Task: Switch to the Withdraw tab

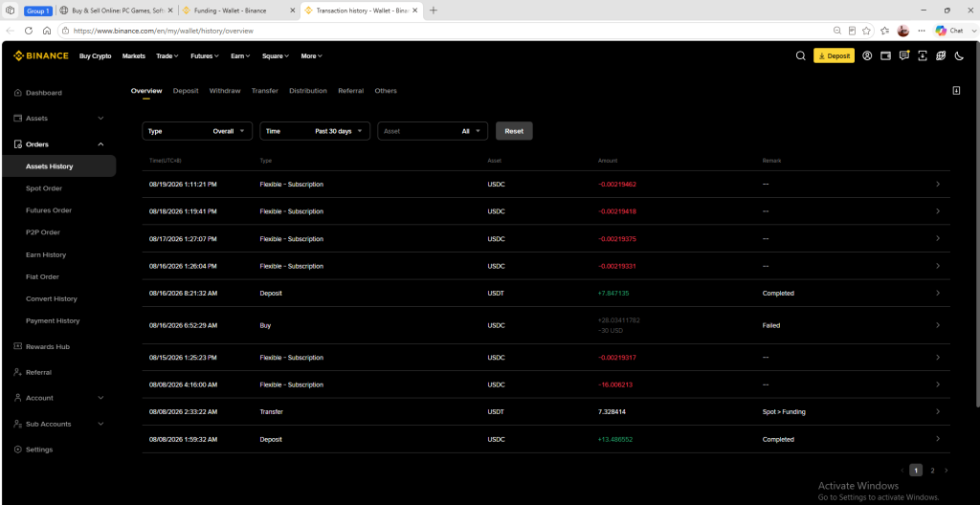Action: tap(225, 91)
